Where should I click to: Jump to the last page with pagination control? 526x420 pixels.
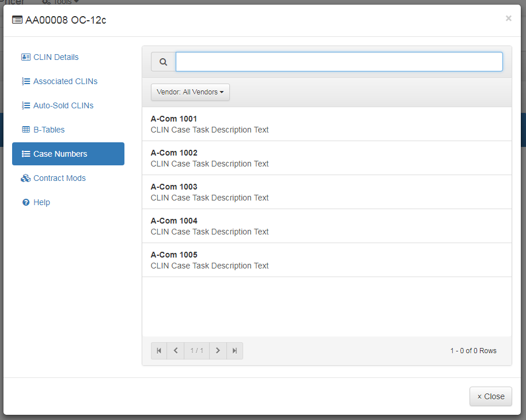(234, 350)
